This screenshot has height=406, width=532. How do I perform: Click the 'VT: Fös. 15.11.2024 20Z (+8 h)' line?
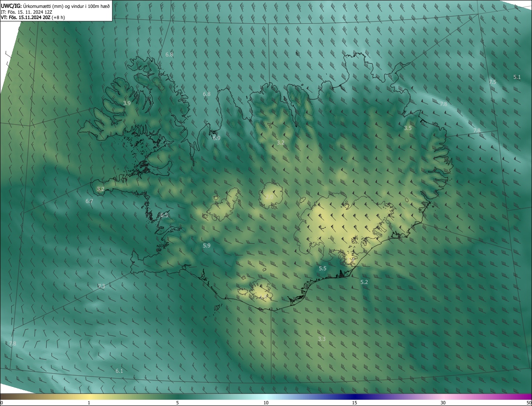click(x=33, y=17)
